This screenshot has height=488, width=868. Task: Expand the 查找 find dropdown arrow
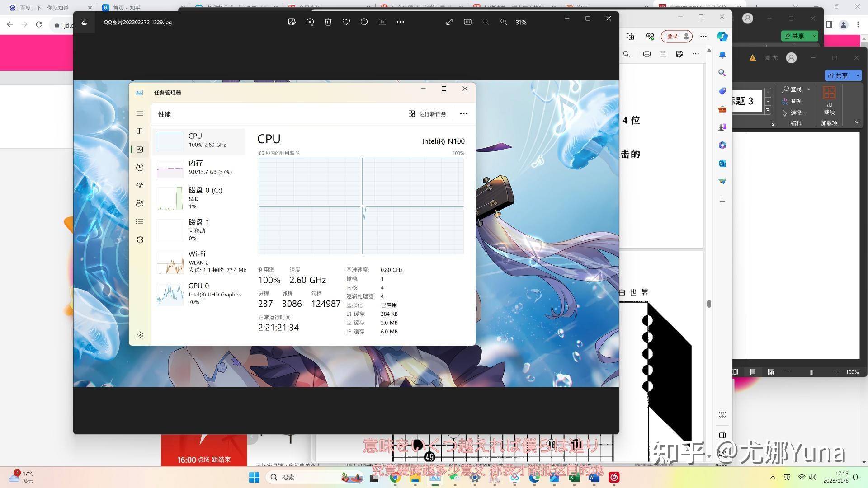coord(808,89)
